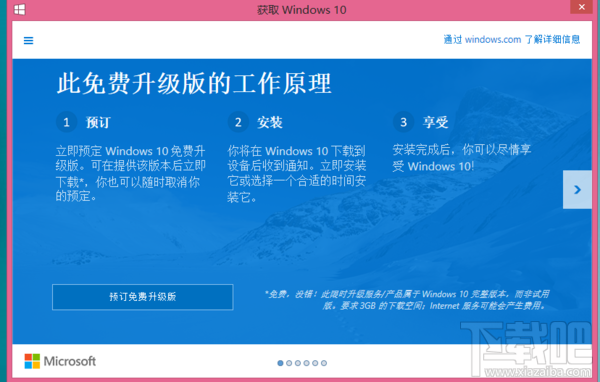Select the third page indicator dot
This screenshot has height=382, width=600.
[298, 363]
